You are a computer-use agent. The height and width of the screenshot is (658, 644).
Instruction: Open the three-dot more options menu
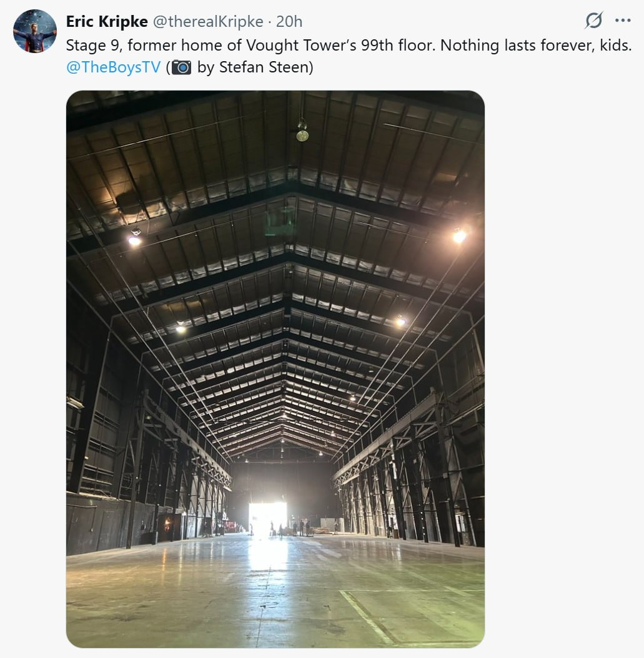(x=623, y=20)
